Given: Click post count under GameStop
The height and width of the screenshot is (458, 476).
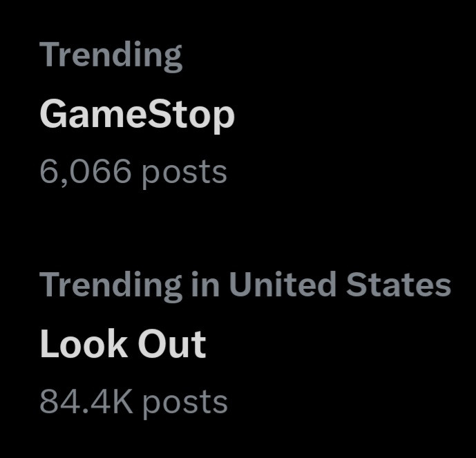Looking at the screenshot, I should pos(133,171).
